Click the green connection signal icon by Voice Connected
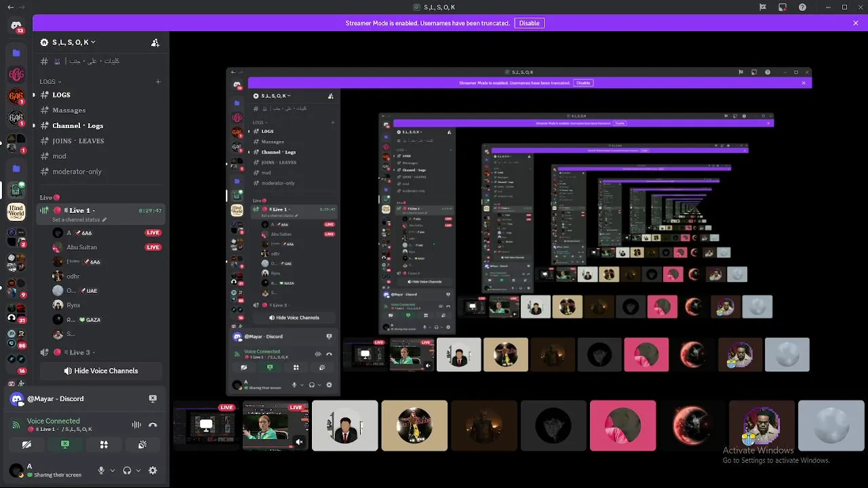 pyautogui.click(x=17, y=425)
